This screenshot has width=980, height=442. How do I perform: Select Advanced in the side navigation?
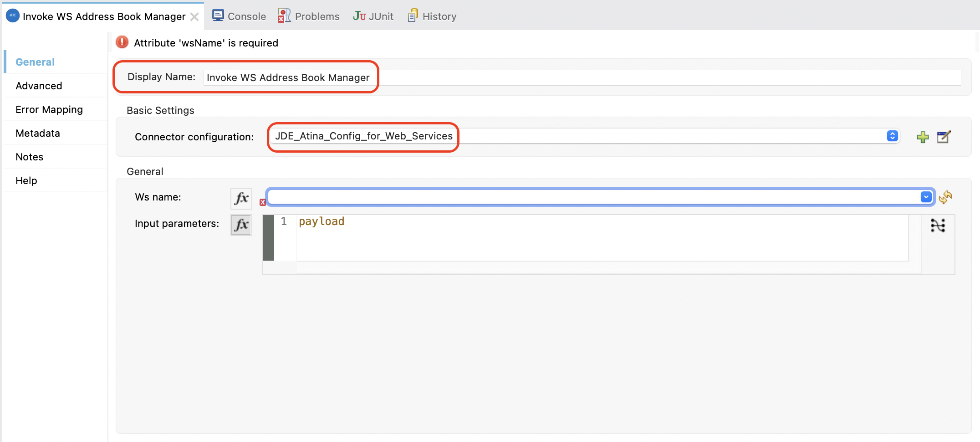tap(39, 86)
